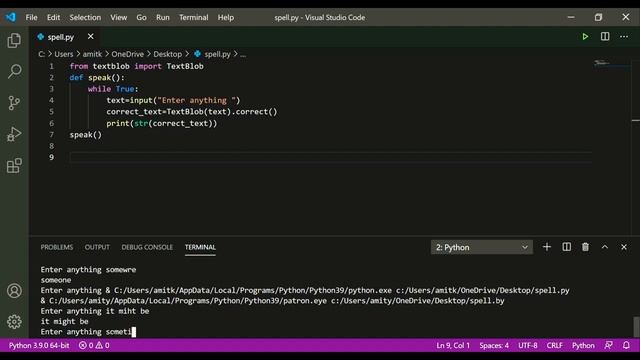
Task: Maximize the panel with the up chevron
Action: [604, 247]
